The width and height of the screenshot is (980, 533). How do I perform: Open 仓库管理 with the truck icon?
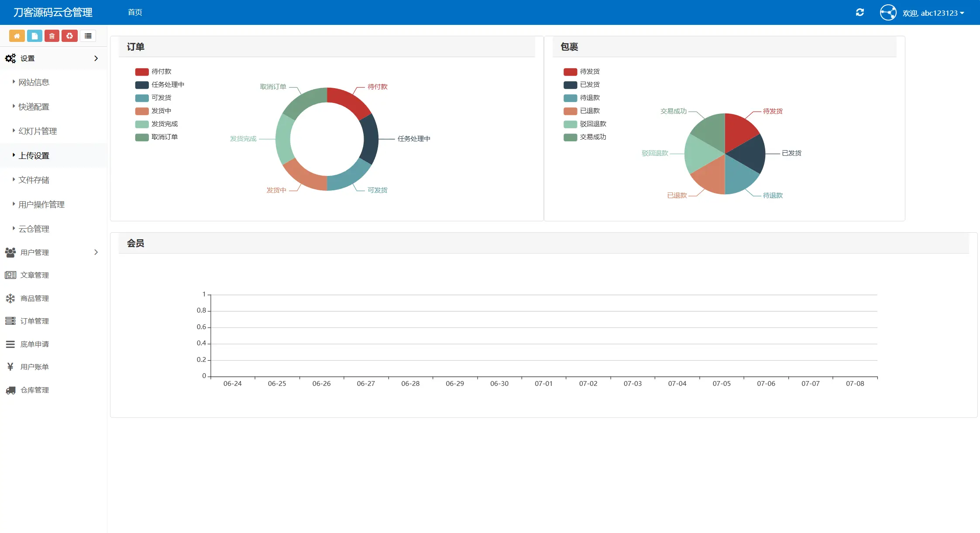34,390
